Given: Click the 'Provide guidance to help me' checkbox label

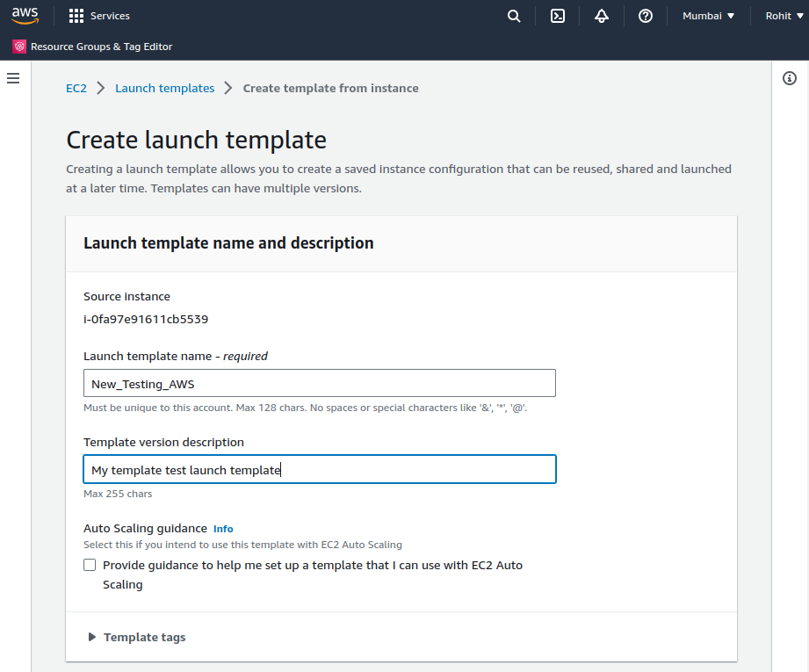Looking at the screenshot, I should tap(313, 575).
